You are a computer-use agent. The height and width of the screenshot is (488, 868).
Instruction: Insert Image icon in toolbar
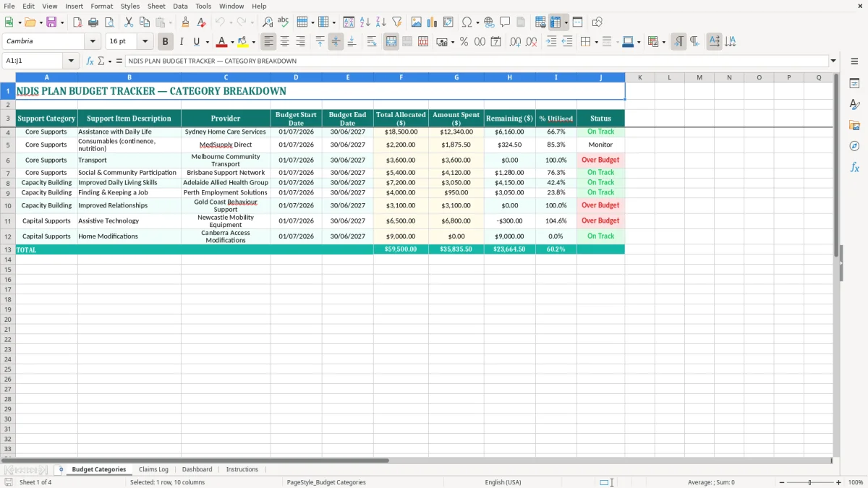[417, 22]
